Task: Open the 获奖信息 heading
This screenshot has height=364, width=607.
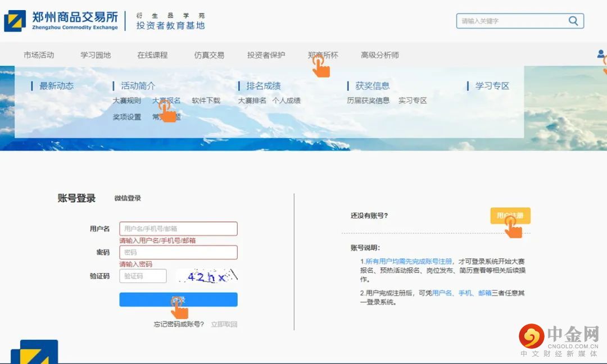Action: pyautogui.click(x=373, y=86)
